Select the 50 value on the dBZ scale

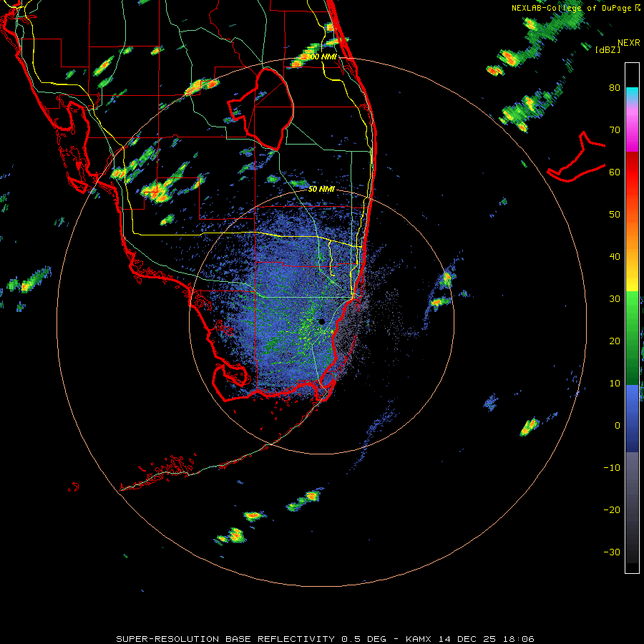tap(615, 214)
